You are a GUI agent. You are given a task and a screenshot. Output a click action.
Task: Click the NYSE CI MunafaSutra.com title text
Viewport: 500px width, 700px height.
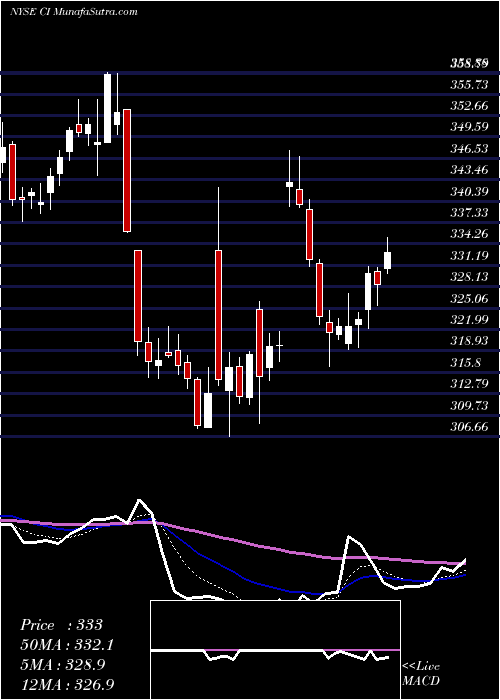pyautogui.click(x=74, y=12)
